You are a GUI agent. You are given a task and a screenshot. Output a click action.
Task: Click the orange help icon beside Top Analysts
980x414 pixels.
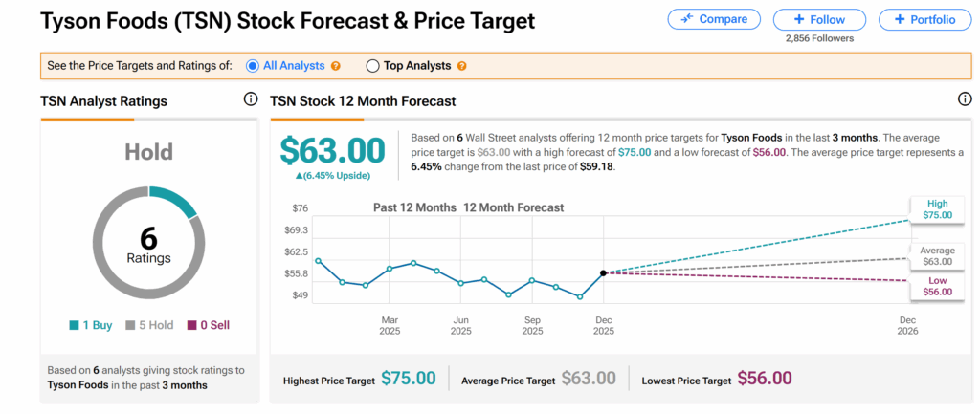462,66
